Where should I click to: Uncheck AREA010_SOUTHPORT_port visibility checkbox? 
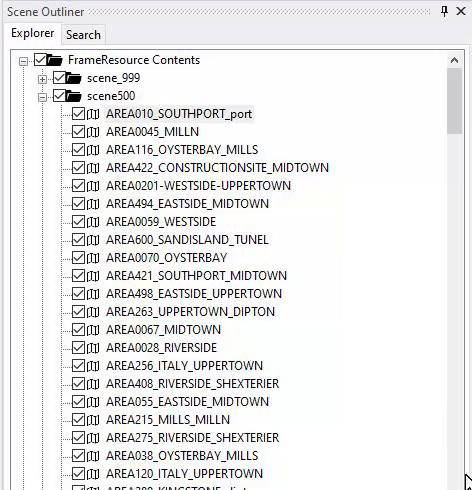click(78, 114)
